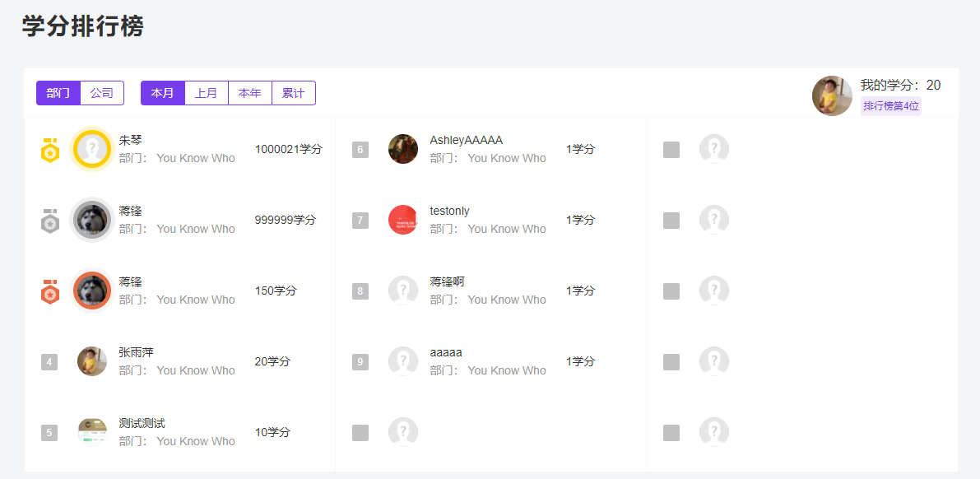Click the rank 9 badge
This screenshot has height=479, width=980.
pyautogui.click(x=360, y=362)
